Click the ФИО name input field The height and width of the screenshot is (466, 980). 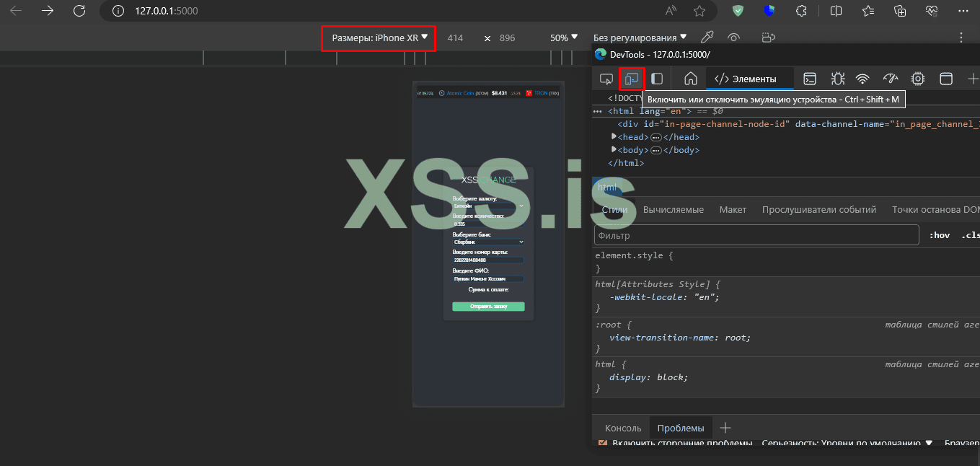(x=488, y=278)
